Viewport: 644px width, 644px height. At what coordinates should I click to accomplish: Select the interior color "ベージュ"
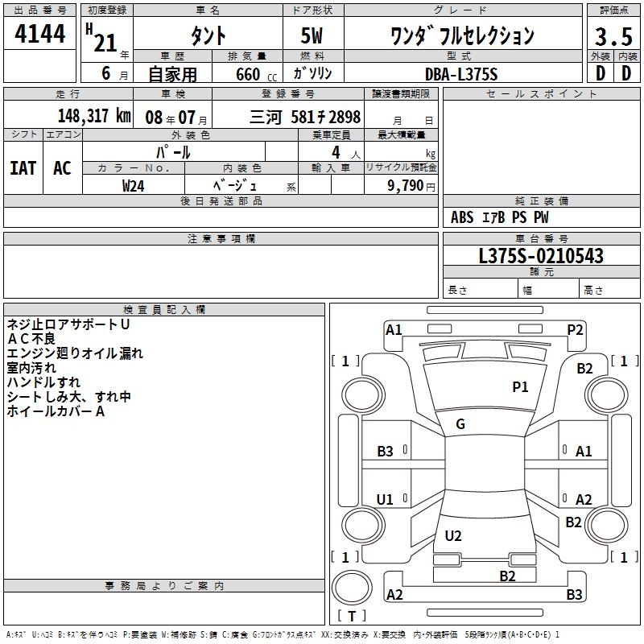click(234, 186)
